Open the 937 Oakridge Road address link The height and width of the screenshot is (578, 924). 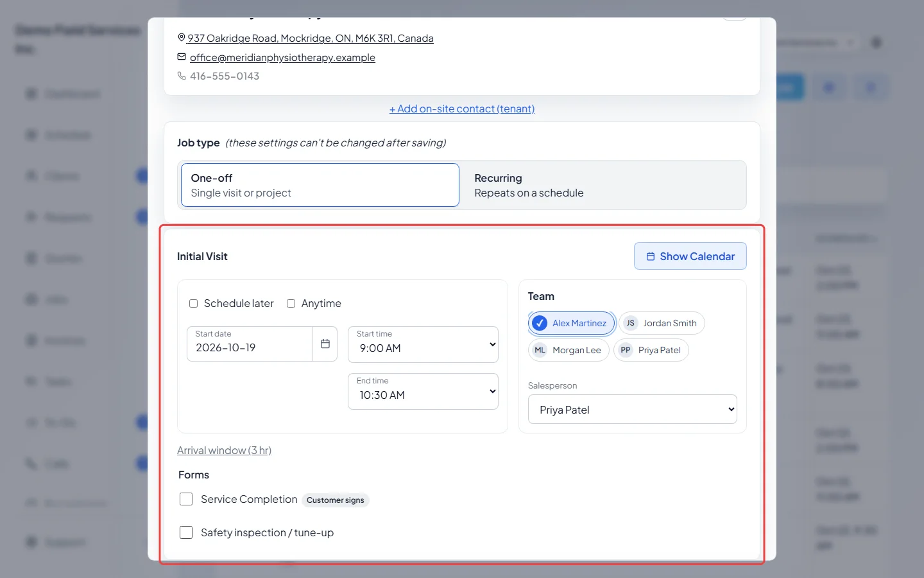click(x=311, y=38)
